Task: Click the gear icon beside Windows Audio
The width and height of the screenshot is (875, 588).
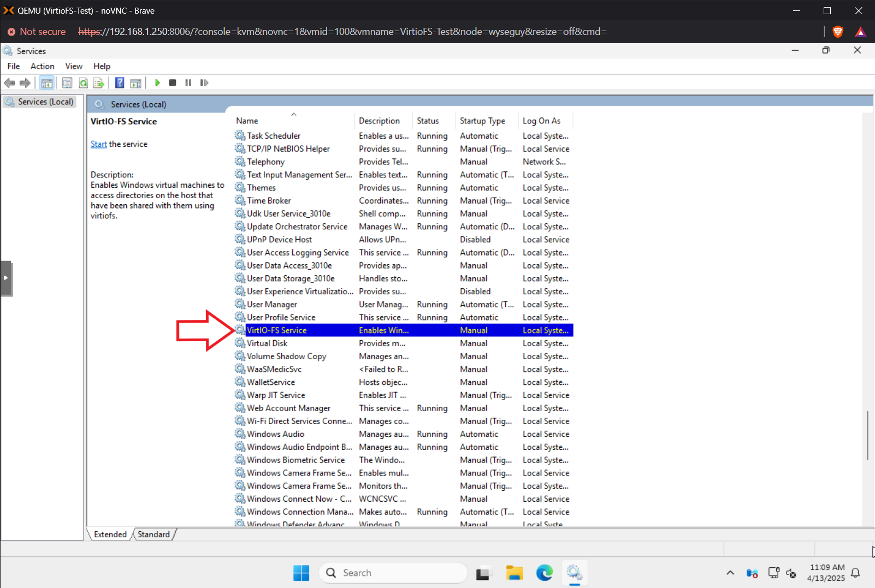Action: click(x=240, y=434)
